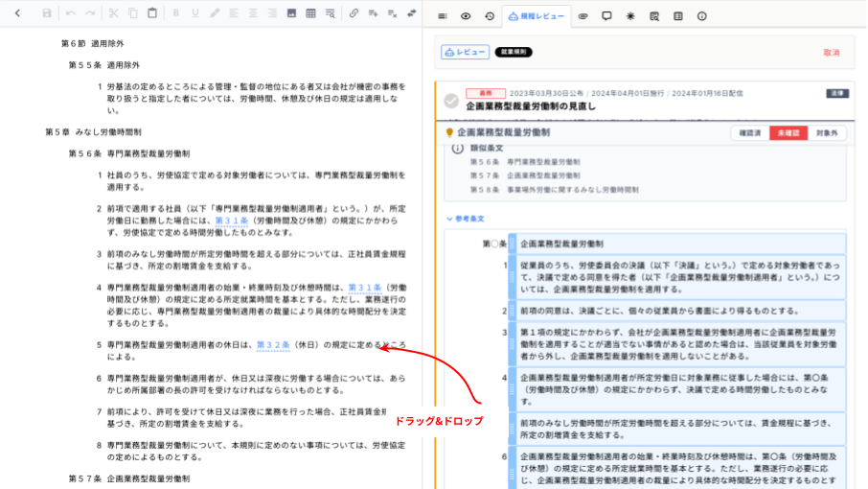Toggle the preview eye icon
The height and width of the screenshot is (489, 868).
tap(466, 16)
